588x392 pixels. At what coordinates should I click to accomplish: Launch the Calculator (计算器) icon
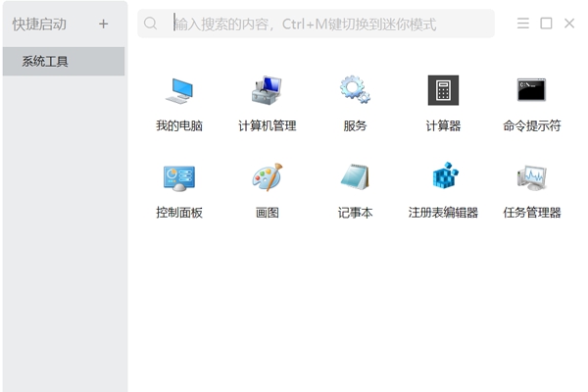point(443,91)
